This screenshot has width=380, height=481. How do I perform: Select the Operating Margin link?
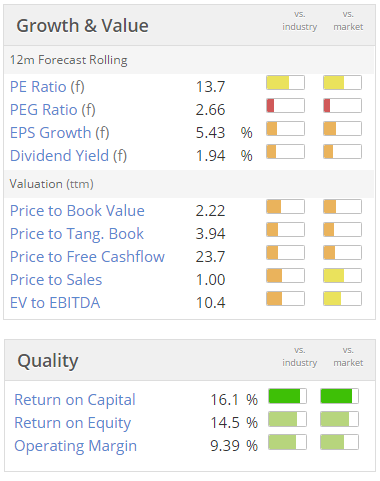point(76,446)
